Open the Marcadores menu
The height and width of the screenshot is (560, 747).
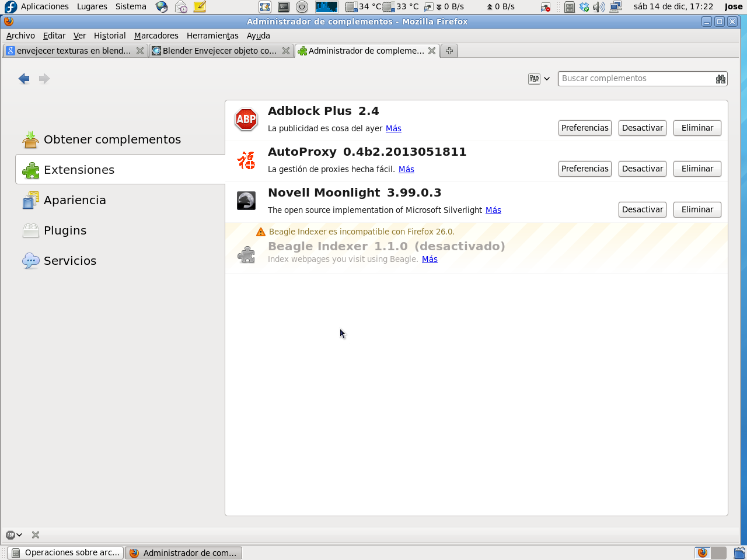click(156, 36)
